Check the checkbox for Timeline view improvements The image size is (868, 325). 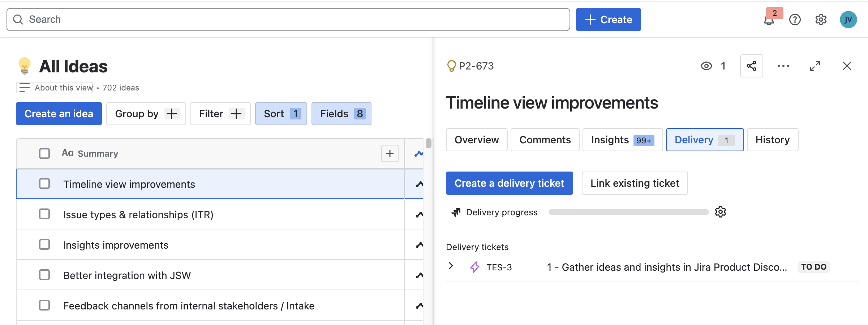(x=44, y=183)
